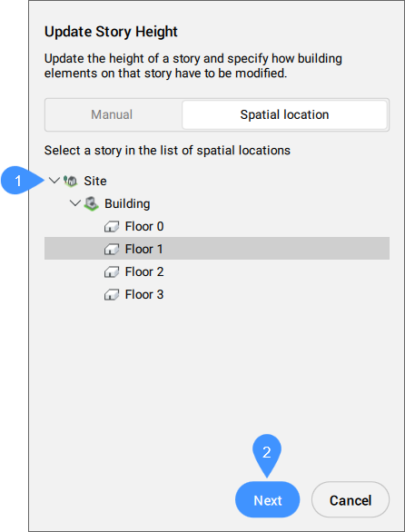
Task: Switch to the Manual tab
Action: 112,114
